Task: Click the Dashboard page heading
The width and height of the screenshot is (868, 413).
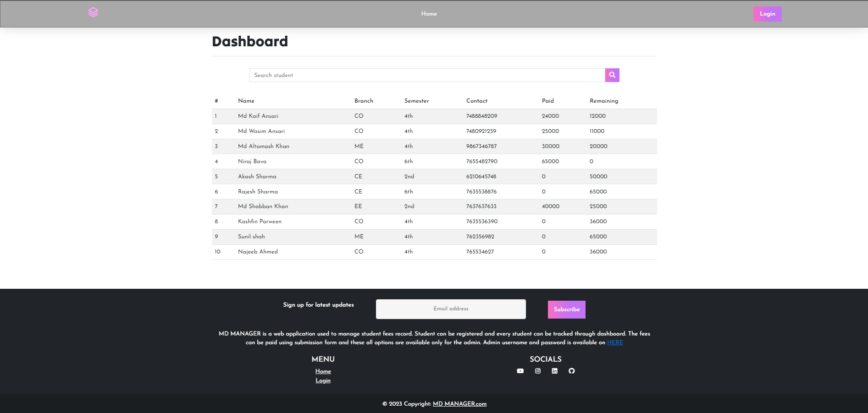Action: click(x=250, y=42)
